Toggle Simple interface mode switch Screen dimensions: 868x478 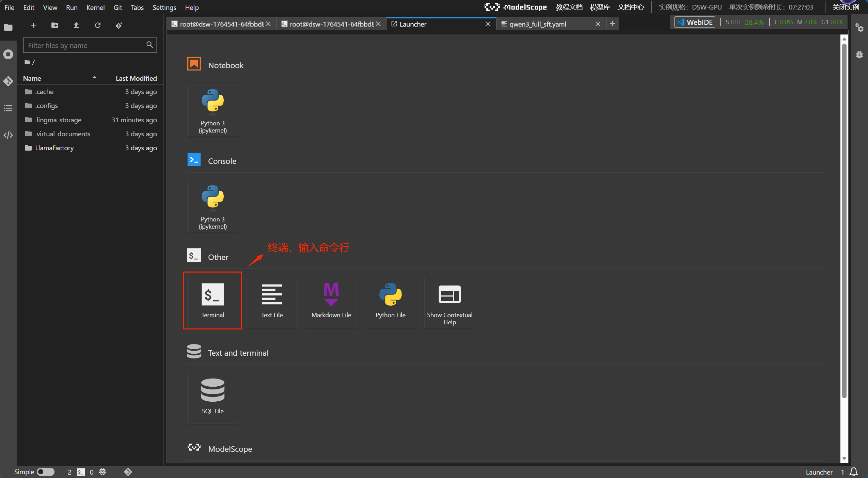[x=46, y=472]
